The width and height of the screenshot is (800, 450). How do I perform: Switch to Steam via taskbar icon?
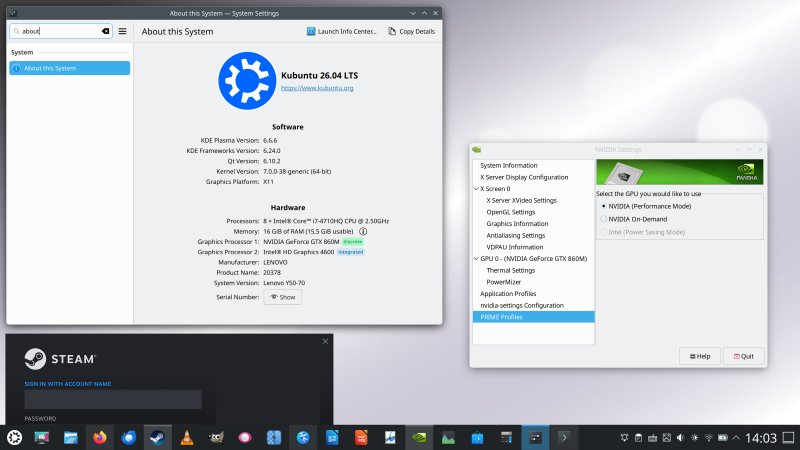point(158,437)
